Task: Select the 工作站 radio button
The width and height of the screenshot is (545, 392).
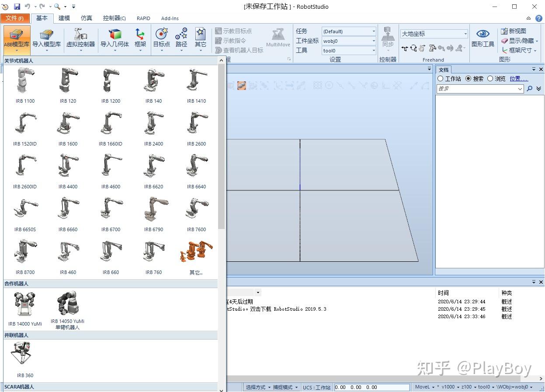Action: point(440,79)
